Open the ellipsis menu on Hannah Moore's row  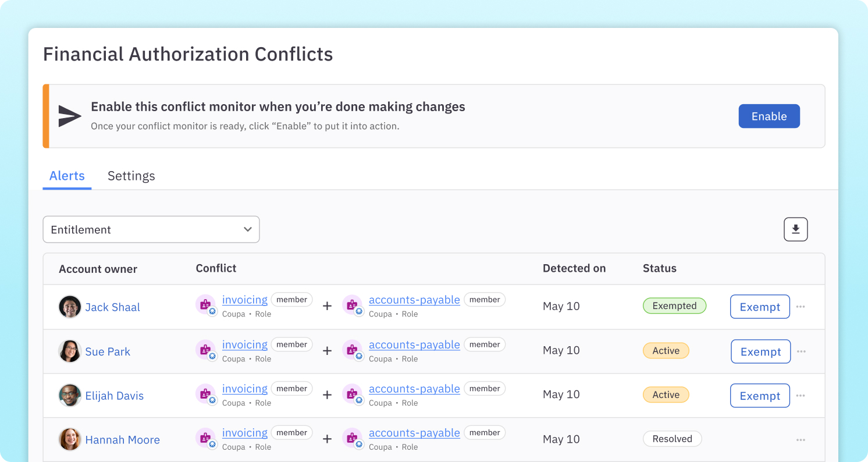point(801,439)
